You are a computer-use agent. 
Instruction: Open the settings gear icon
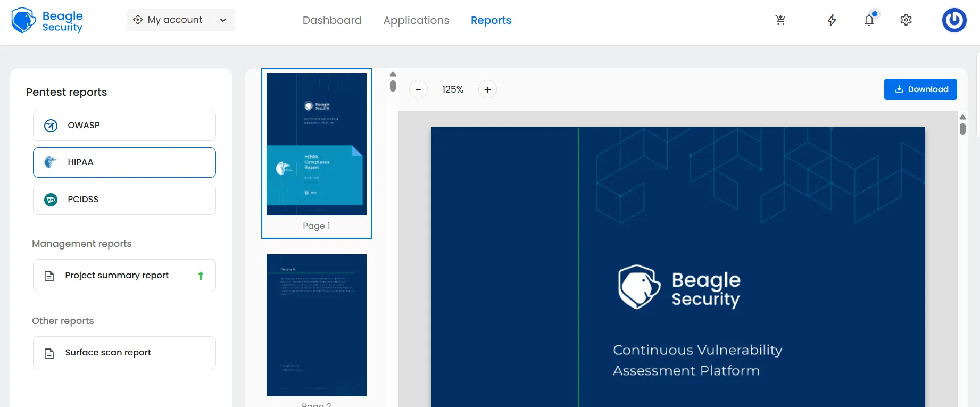coord(906,20)
